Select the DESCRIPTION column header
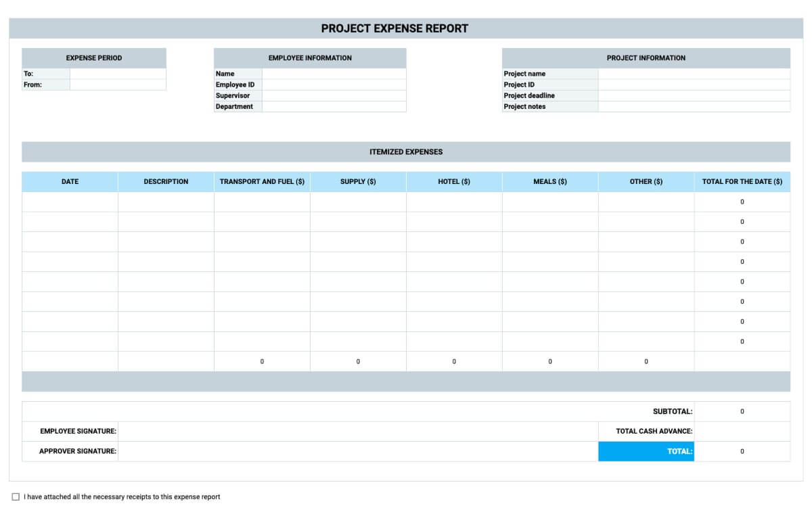Image resolution: width=812 pixels, height=512 pixels. pyautogui.click(x=166, y=182)
